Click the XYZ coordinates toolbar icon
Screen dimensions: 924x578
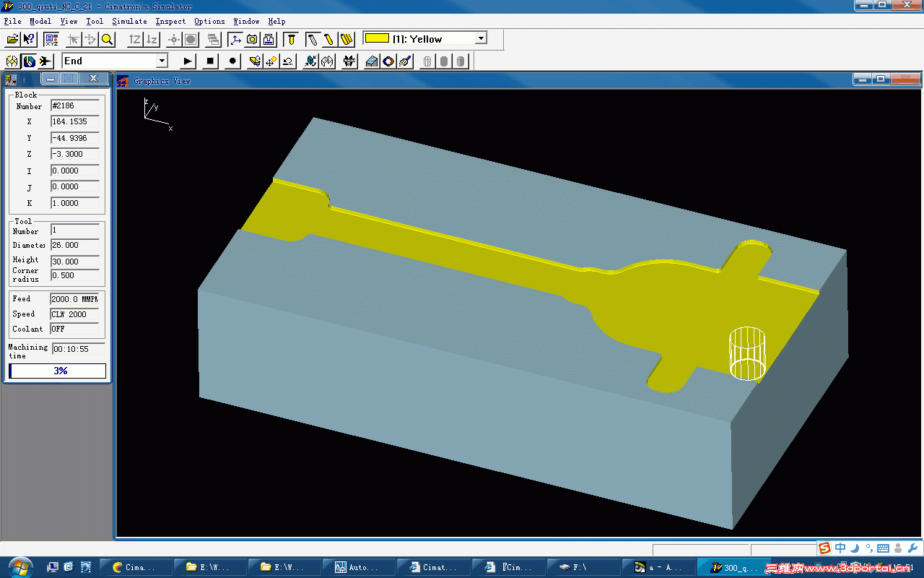[x=51, y=39]
